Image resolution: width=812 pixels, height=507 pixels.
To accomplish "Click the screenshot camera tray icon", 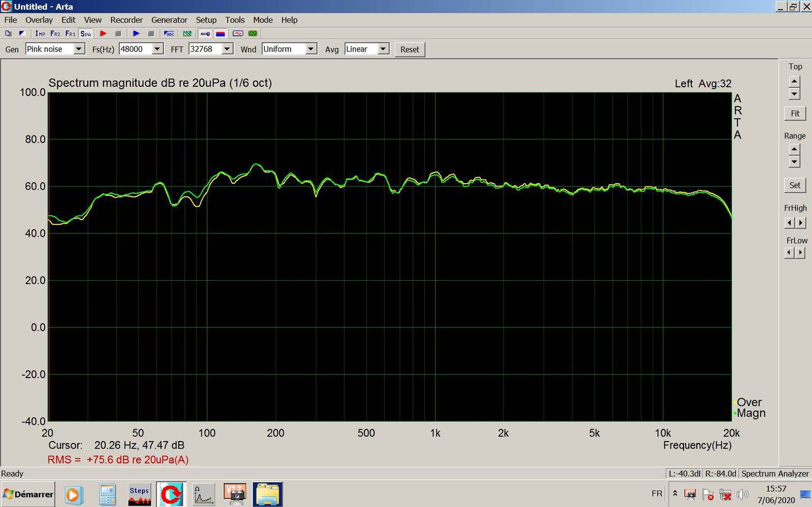I will (x=690, y=494).
